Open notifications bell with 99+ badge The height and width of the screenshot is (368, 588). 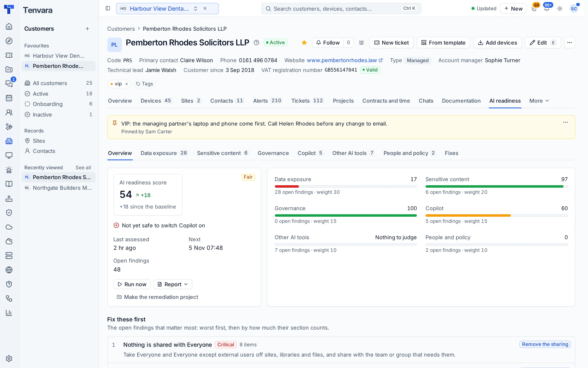pyautogui.click(x=547, y=9)
